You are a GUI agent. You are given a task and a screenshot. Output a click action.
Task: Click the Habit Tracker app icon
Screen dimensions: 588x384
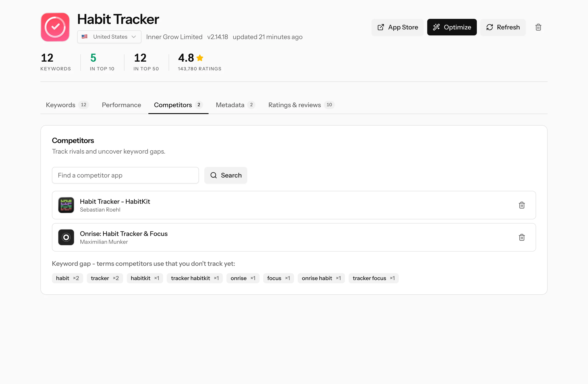point(55,27)
